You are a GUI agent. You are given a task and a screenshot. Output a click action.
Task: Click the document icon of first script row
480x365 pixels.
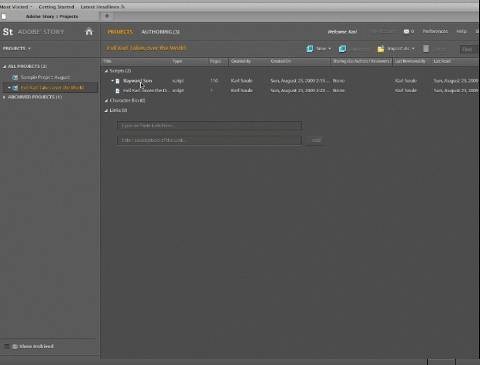tap(117, 81)
